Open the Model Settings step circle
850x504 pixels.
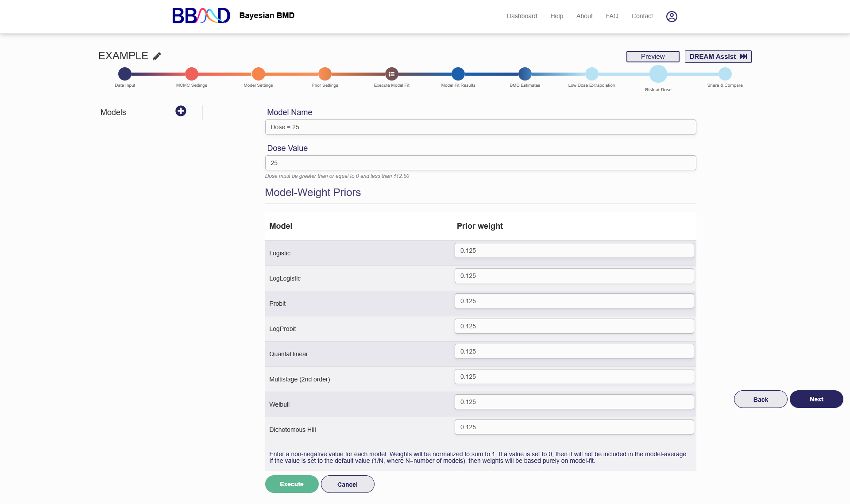[258, 74]
